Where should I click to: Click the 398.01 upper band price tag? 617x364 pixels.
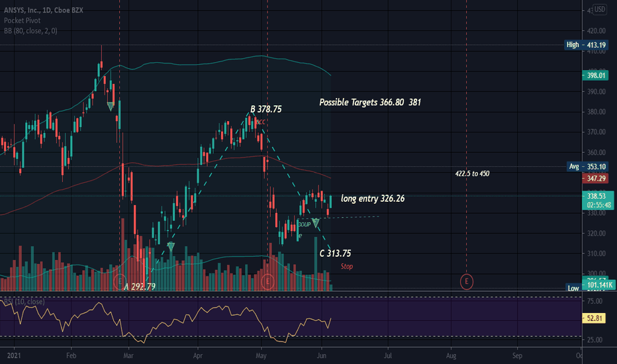595,75
